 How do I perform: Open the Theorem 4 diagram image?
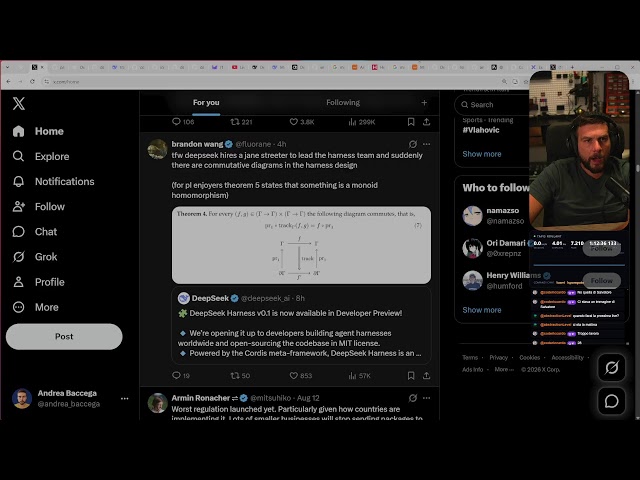[x=301, y=245]
